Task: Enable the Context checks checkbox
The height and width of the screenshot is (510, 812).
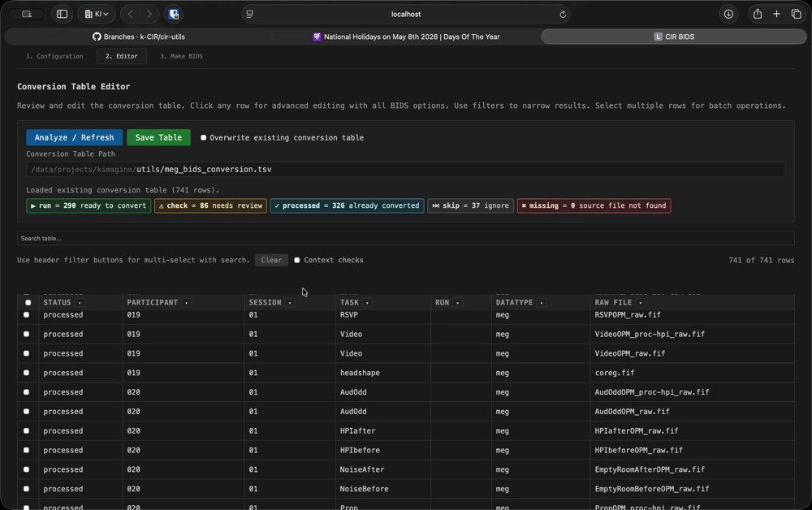Action: coord(296,260)
